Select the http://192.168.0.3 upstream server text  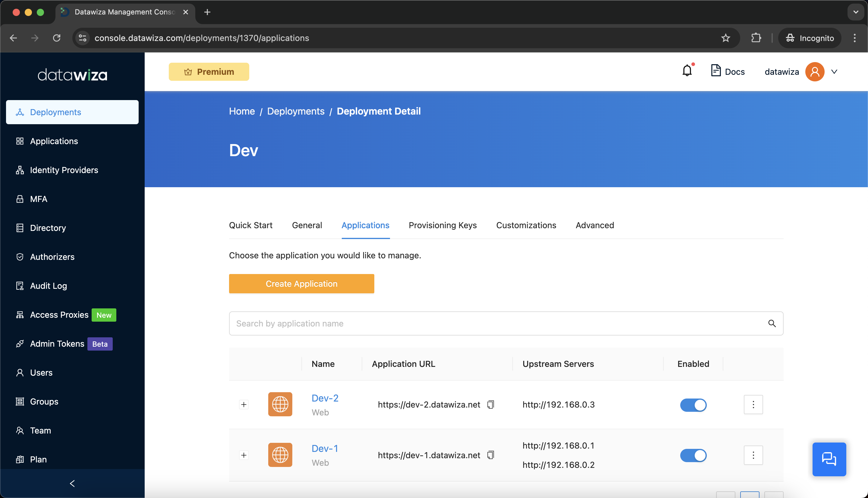click(558, 405)
